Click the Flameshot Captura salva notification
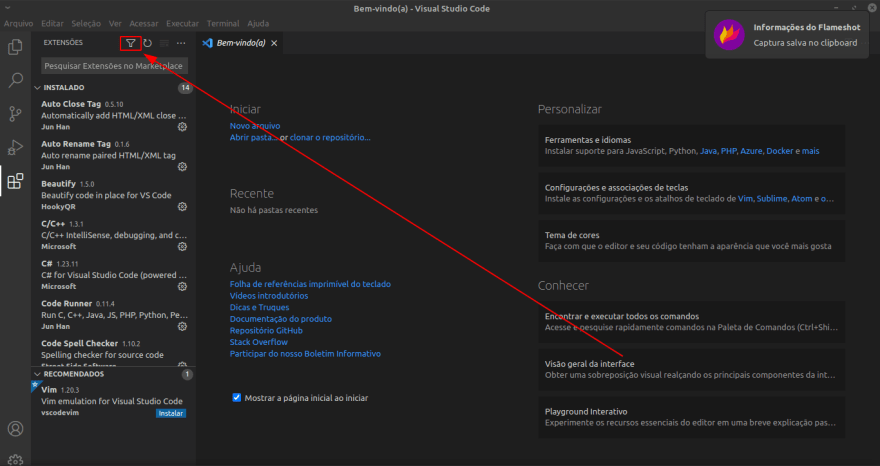 pos(787,35)
